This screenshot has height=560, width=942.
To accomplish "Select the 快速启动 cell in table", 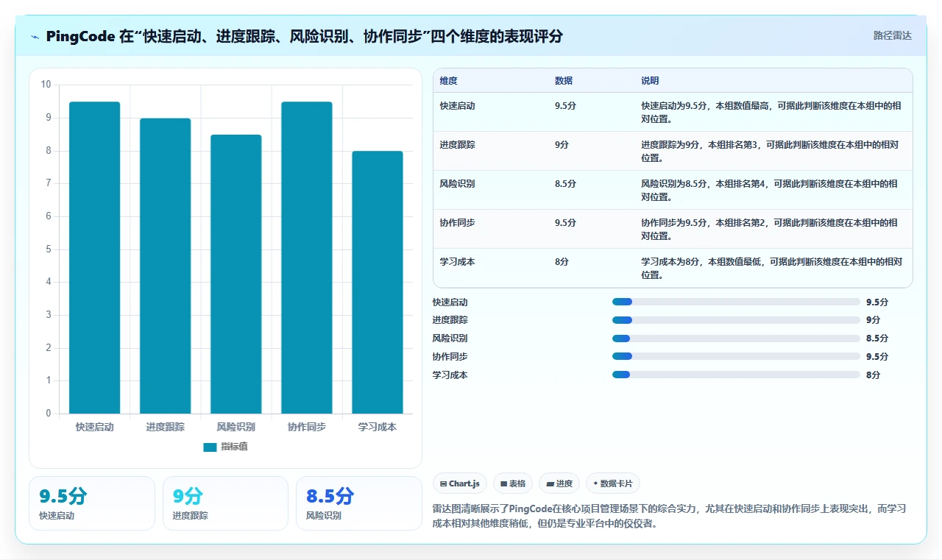I will coord(457,106).
